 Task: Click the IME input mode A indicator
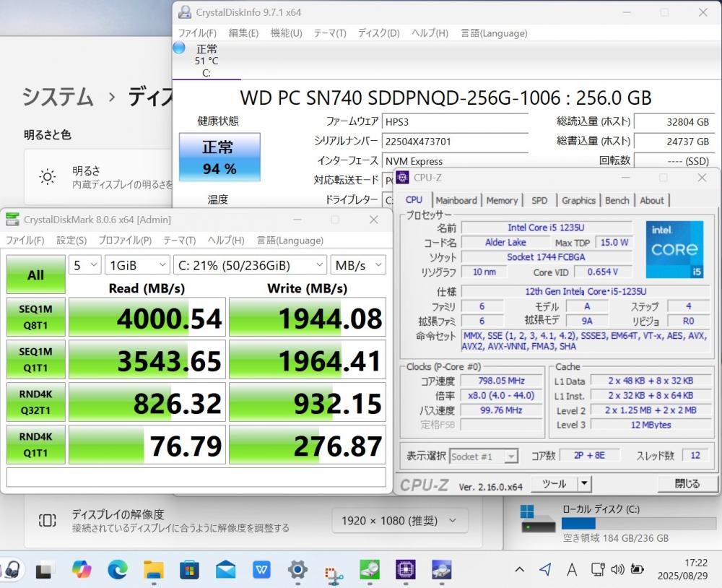572,570
